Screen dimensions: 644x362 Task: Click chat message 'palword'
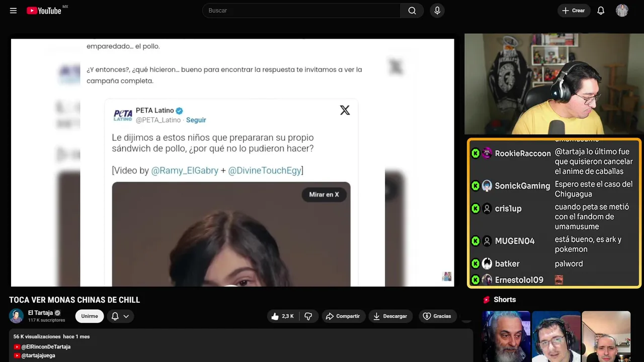569,263
